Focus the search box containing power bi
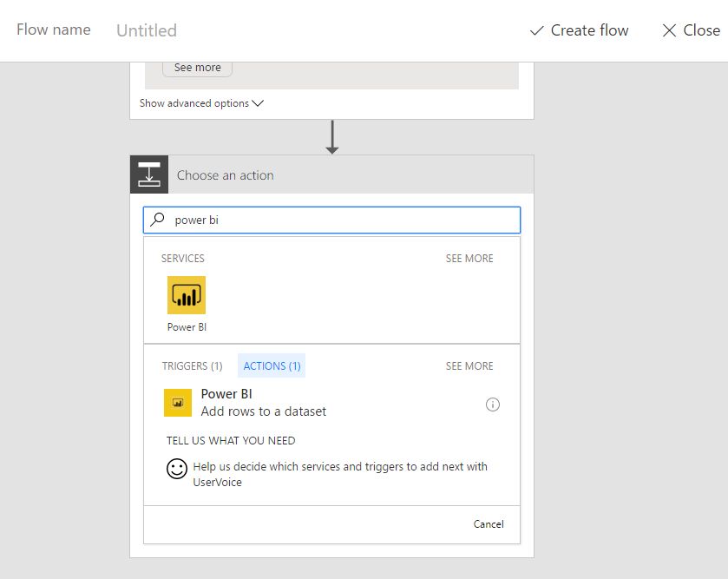Image resolution: width=728 pixels, height=579 pixels. coord(338,220)
